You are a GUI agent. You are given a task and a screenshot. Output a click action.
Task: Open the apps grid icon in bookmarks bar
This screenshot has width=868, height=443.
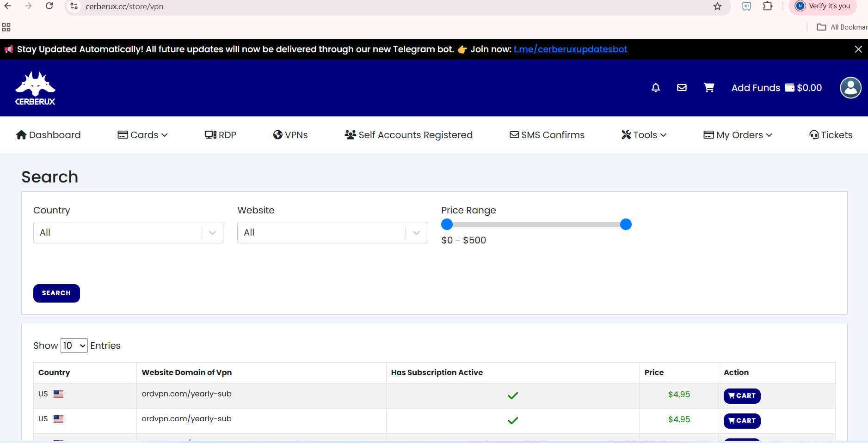pyautogui.click(x=6, y=27)
